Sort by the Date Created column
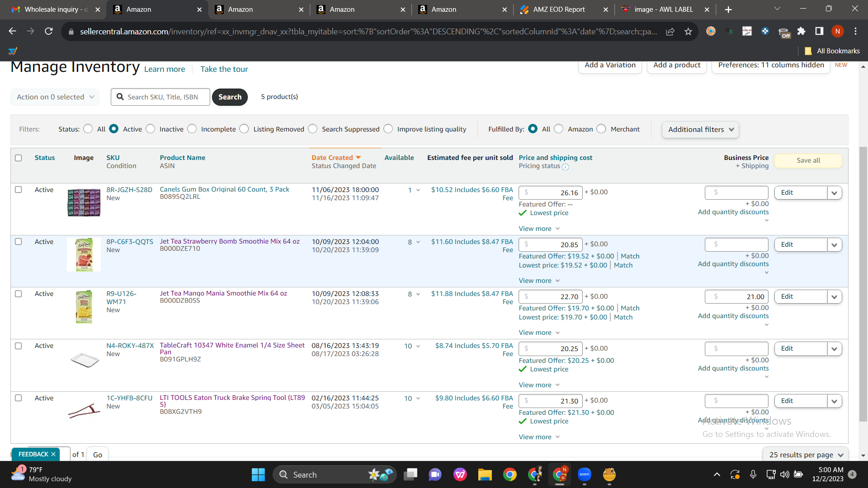Viewport: 868px width, 488px height. (x=336, y=158)
